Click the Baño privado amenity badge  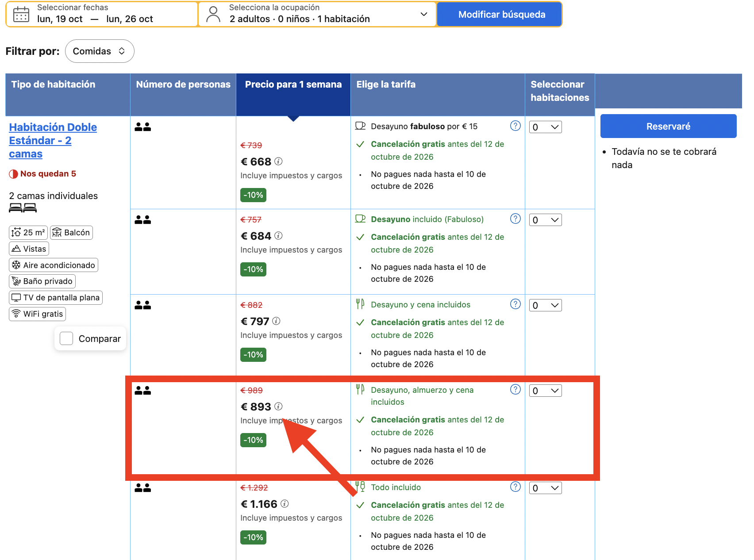pos(42,281)
